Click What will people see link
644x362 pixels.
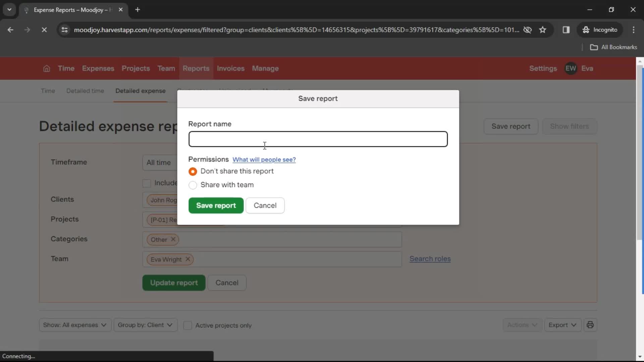coord(264,160)
